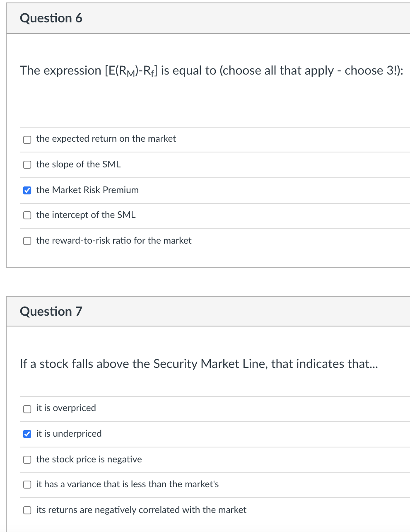410x532 pixels.
Task: Tick the 'slope of the SML' checkbox
Action: pos(27,165)
